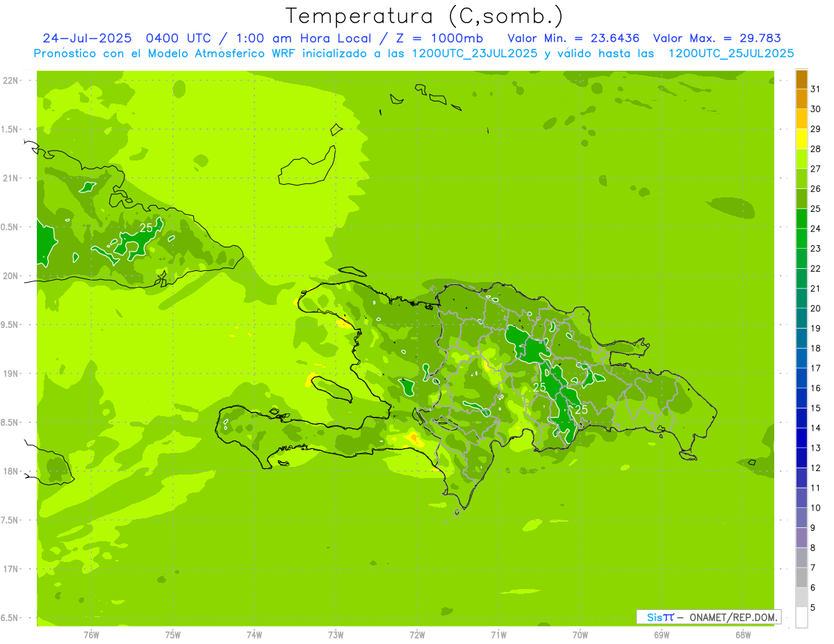Click the legend value "16"

pyautogui.click(x=816, y=388)
